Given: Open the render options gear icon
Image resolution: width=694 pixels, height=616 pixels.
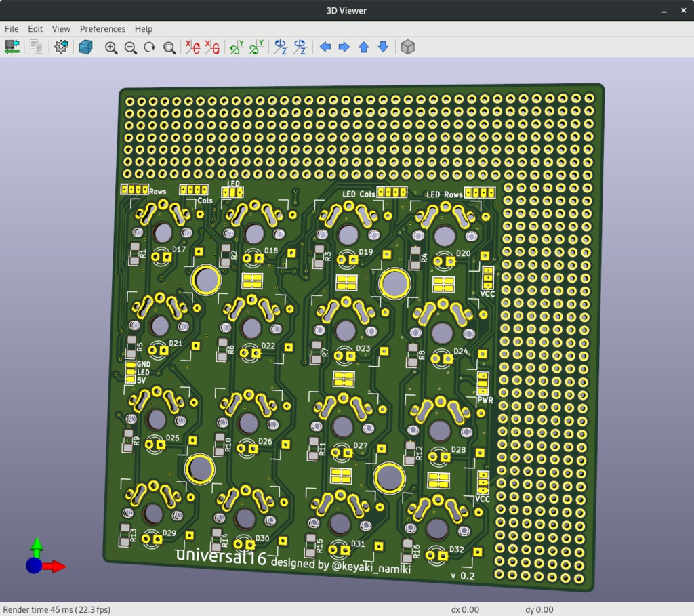Looking at the screenshot, I should point(60,47).
